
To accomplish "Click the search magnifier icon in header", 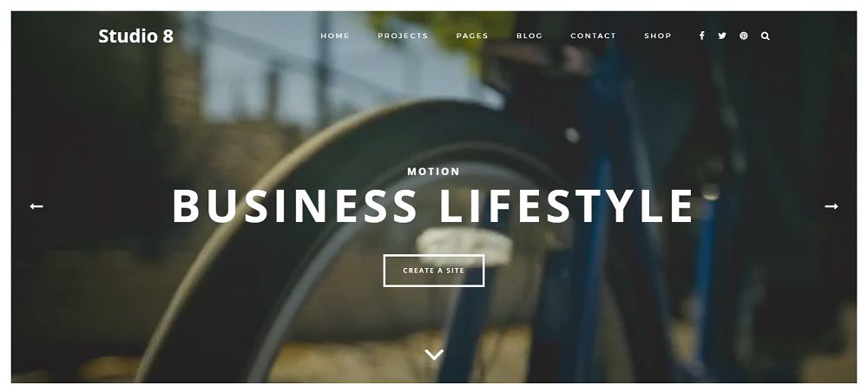I will (765, 36).
